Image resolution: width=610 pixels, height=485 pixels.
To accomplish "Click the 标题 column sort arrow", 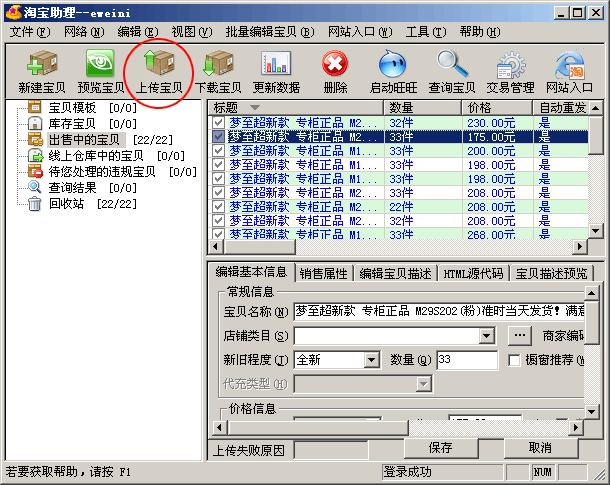I will click(x=255, y=107).
